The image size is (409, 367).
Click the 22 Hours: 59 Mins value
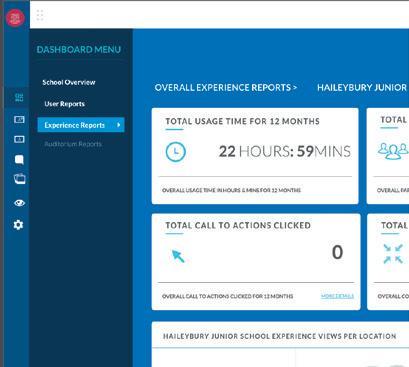[x=285, y=151]
